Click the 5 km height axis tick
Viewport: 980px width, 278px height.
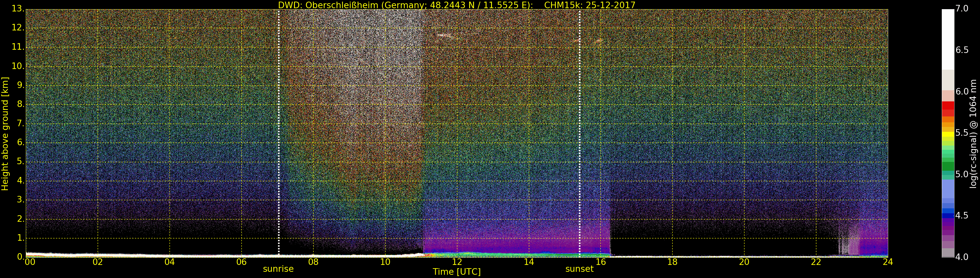tap(19, 162)
